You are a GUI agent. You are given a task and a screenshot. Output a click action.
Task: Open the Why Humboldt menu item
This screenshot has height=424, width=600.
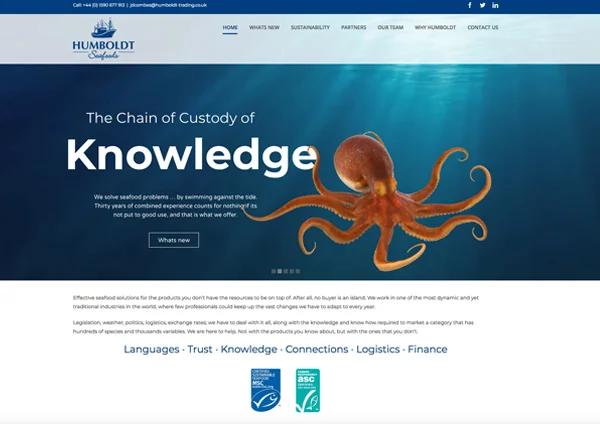pyautogui.click(x=433, y=28)
